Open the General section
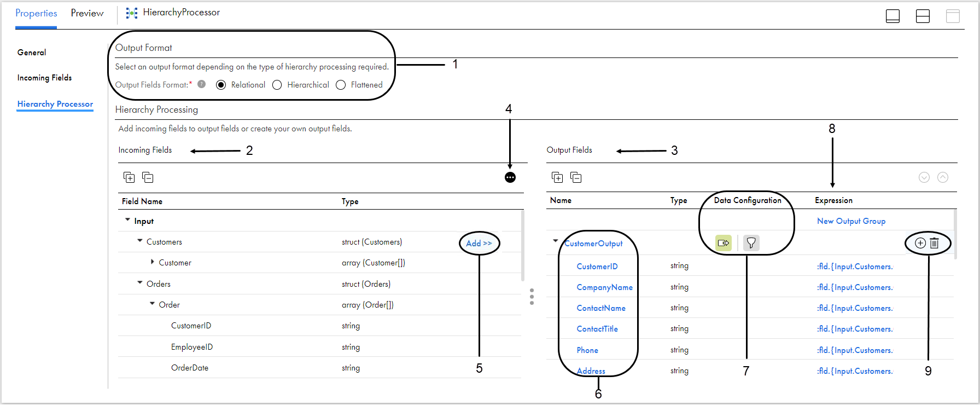The image size is (980, 405). point(32,53)
